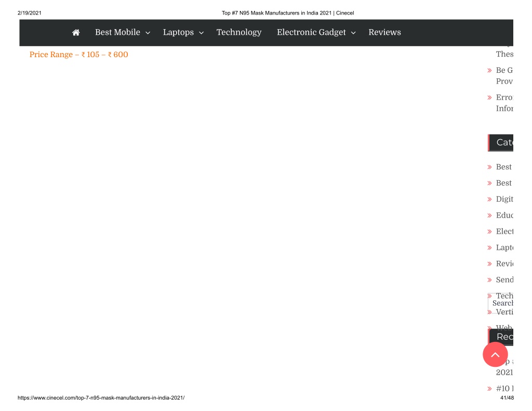Expand the Best Mobile dropdown arrow
532x411 pixels.
coord(148,33)
